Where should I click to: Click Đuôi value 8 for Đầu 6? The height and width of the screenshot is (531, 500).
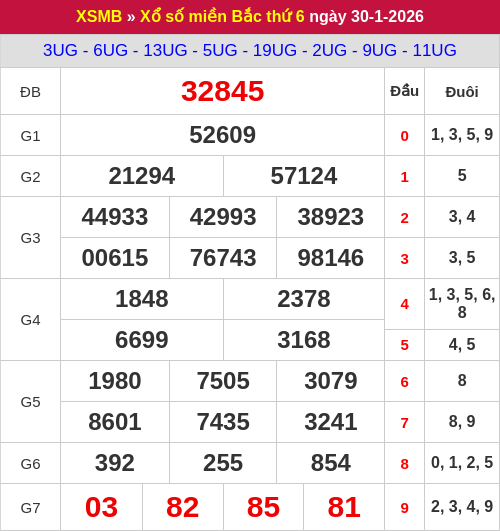[462, 380]
